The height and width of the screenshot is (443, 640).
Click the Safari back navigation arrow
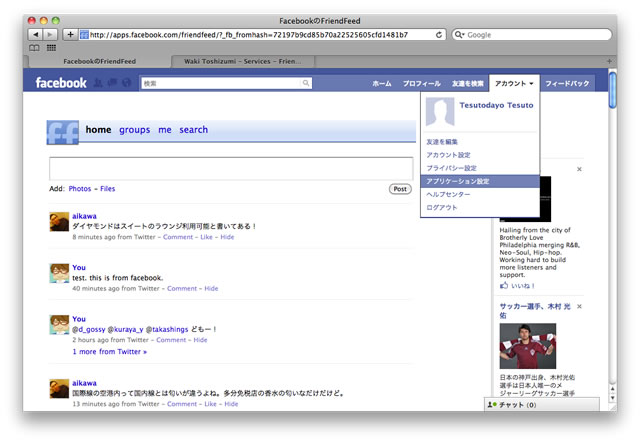coord(36,35)
